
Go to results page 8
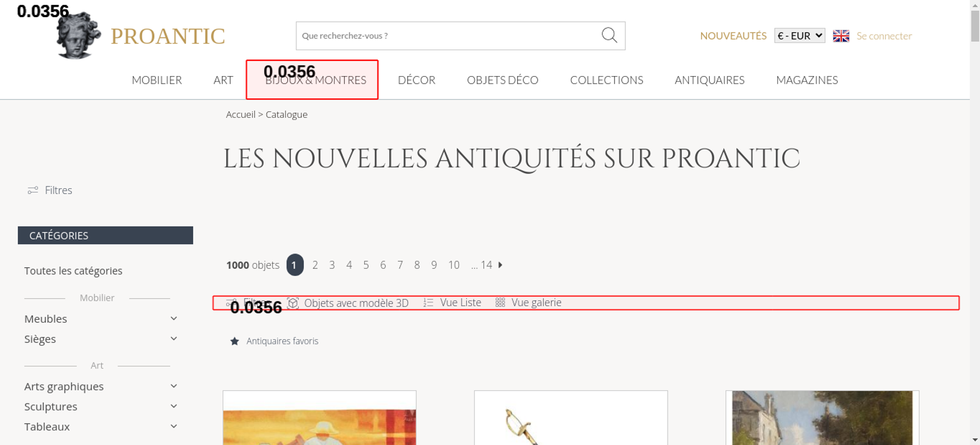417,265
